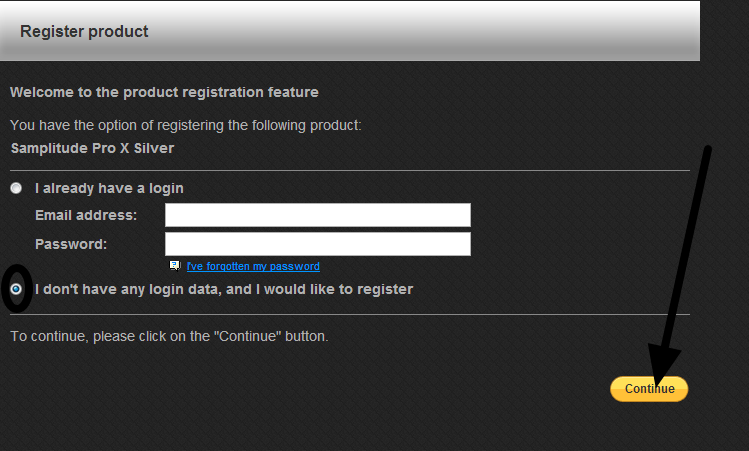The width and height of the screenshot is (749, 451).
Task: Click the "Password:" field label
Action: (71, 244)
